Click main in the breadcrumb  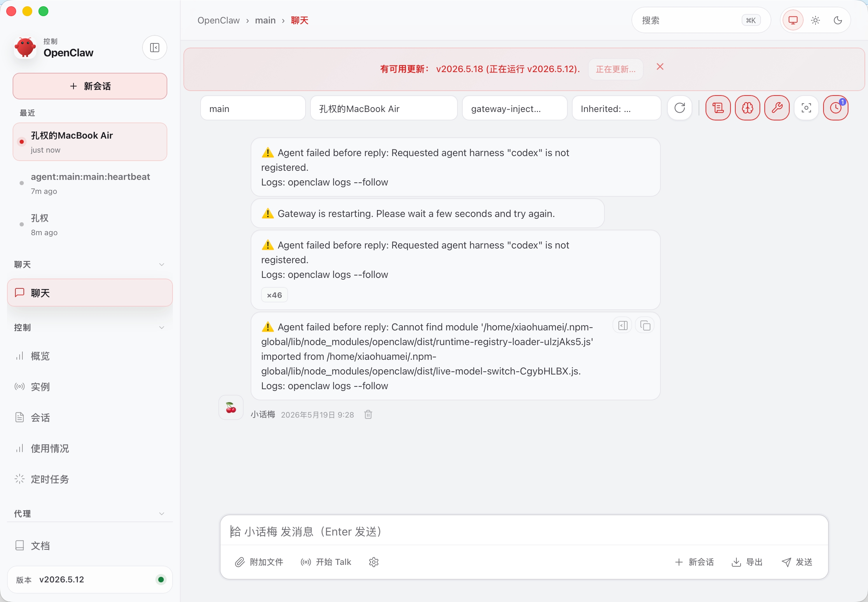265,20
